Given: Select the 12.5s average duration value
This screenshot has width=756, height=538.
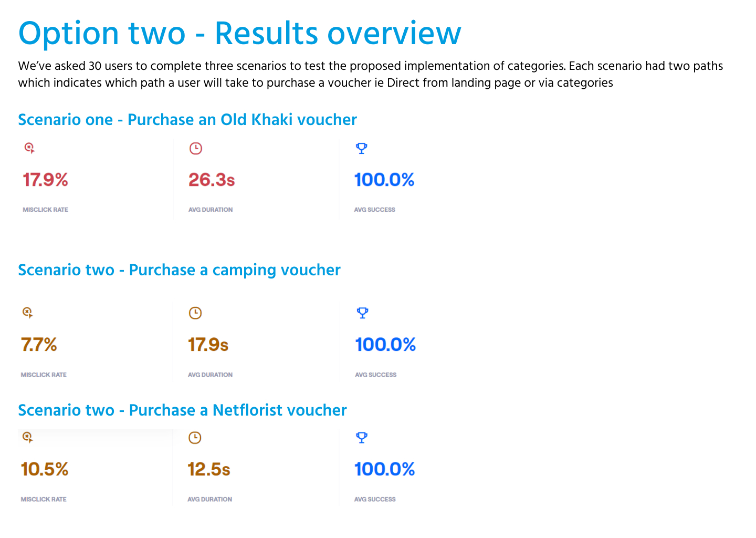Looking at the screenshot, I should point(209,469).
